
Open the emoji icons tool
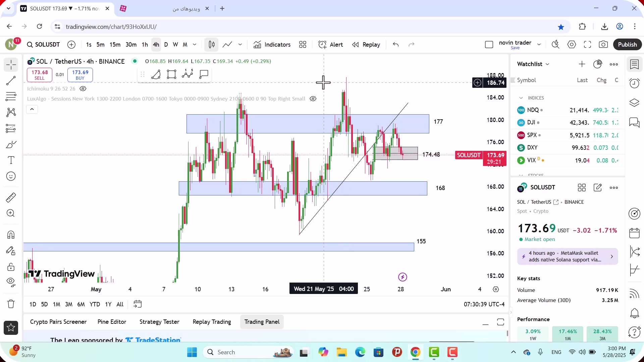(11, 176)
